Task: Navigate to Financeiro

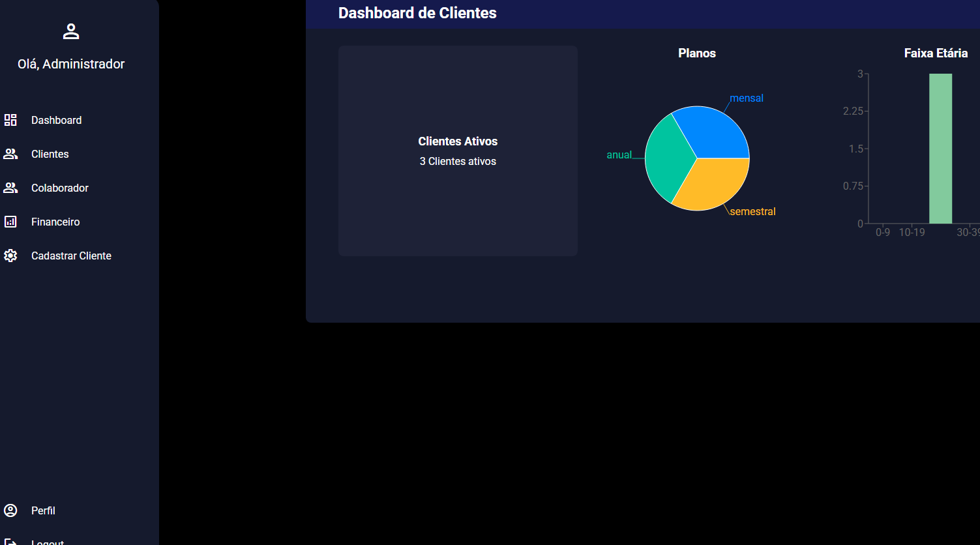Action: pyautogui.click(x=55, y=222)
